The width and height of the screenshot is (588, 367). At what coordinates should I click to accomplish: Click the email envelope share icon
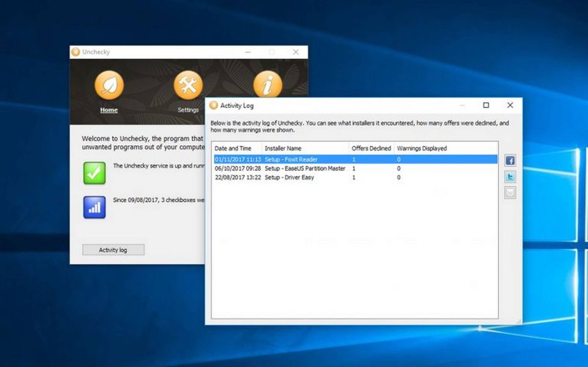coord(510,192)
